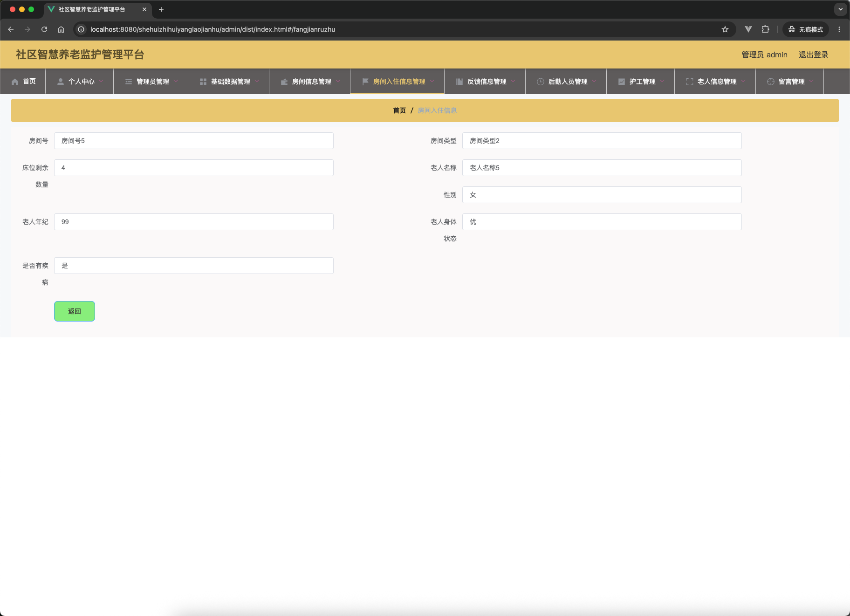Image resolution: width=850 pixels, height=616 pixels.
Task: Expand the 基础数据管理 menu chevron
Action: [257, 81]
